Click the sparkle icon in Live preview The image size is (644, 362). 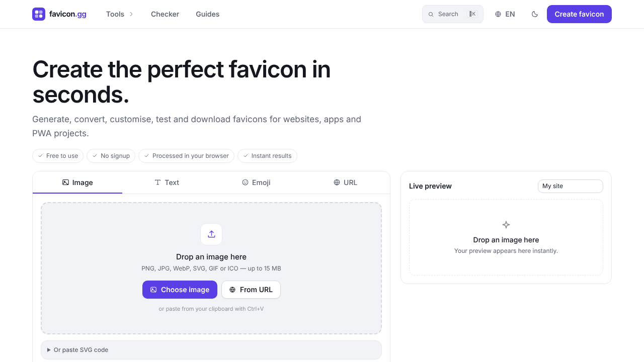[506, 225]
